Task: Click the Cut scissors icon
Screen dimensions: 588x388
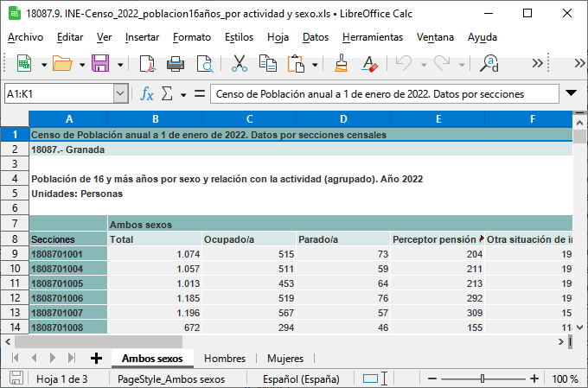Action: pyautogui.click(x=240, y=63)
